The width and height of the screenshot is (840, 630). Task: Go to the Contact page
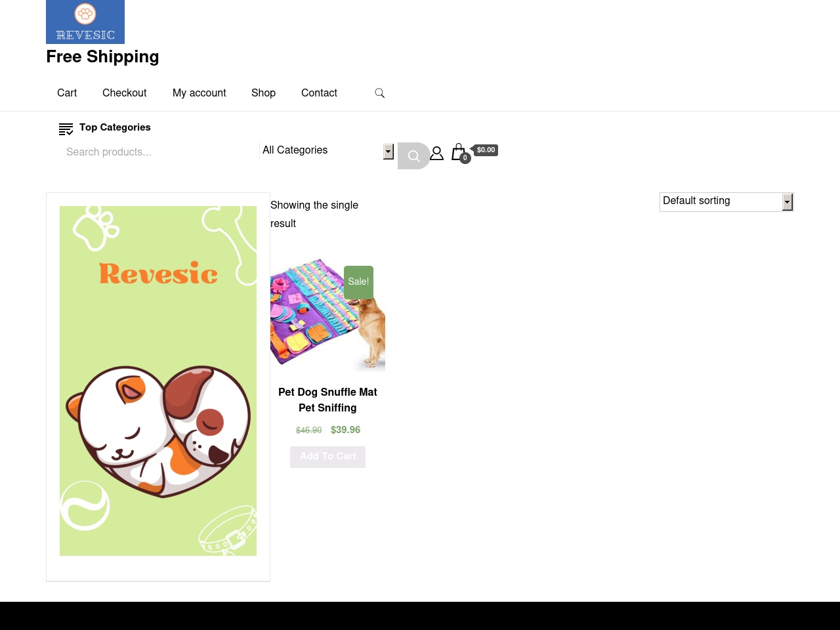(319, 93)
